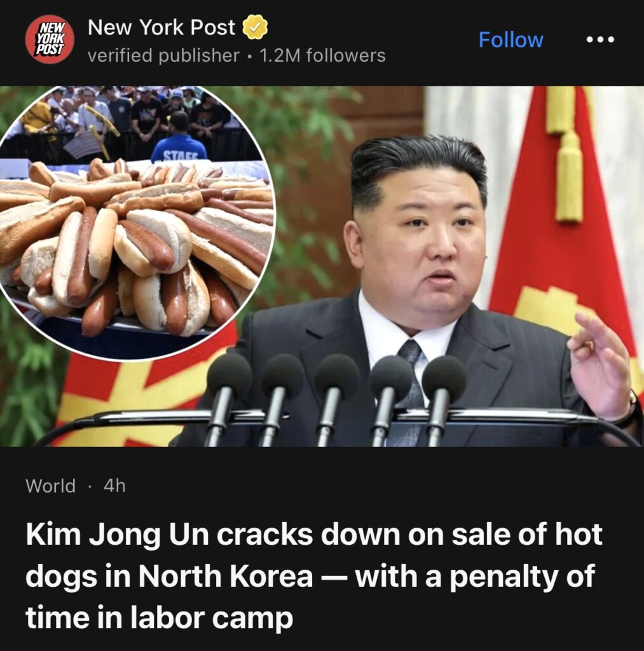Screen dimensions: 644x651
Task: View the 1.2M followers count
Action: (x=322, y=55)
